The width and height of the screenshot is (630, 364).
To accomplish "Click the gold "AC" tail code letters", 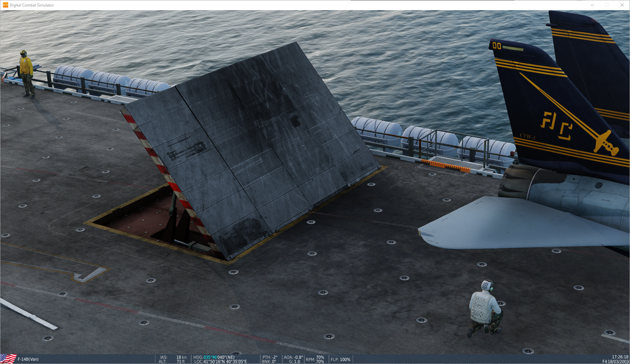I will click(x=557, y=126).
